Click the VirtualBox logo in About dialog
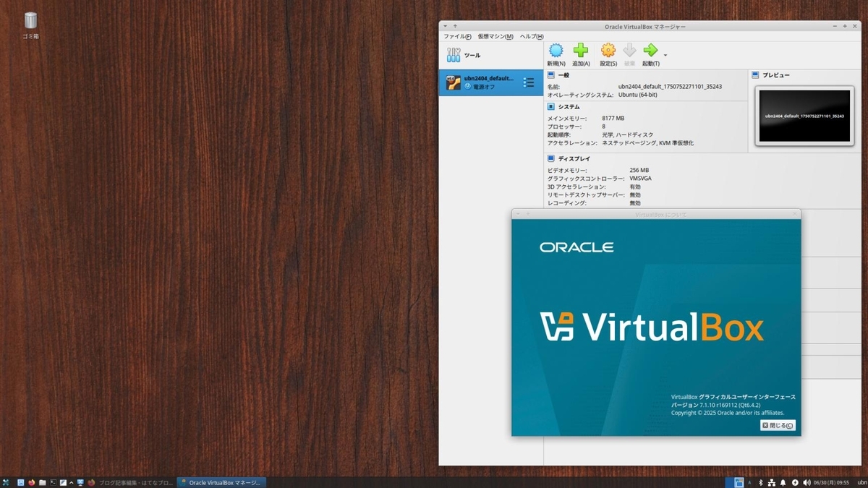Viewport: 868px width, 488px height. [x=652, y=327]
